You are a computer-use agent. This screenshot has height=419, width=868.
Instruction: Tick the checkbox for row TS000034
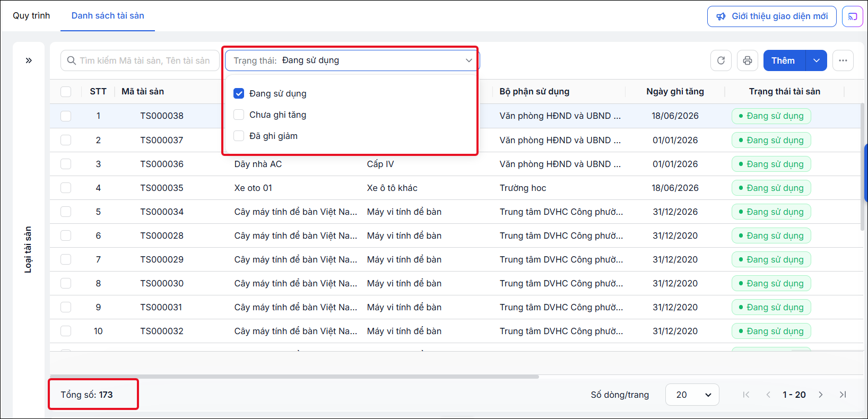(66, 212)
